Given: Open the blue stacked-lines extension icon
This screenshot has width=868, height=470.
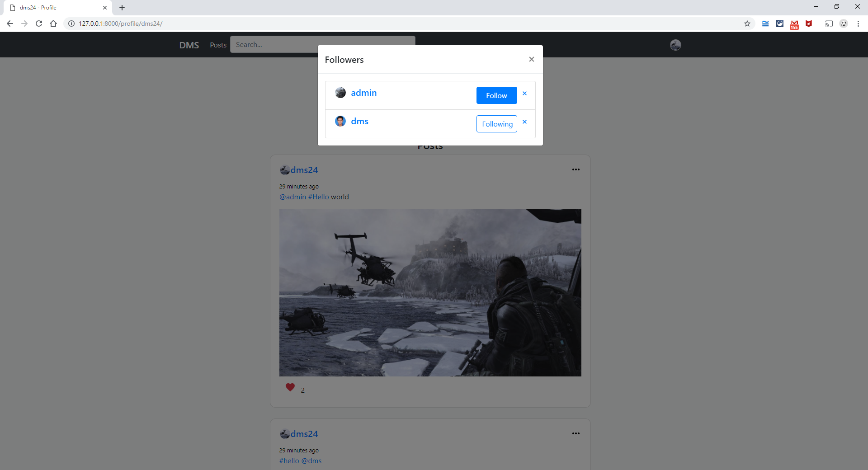Looking at the screenshot, I should (765, 23).
